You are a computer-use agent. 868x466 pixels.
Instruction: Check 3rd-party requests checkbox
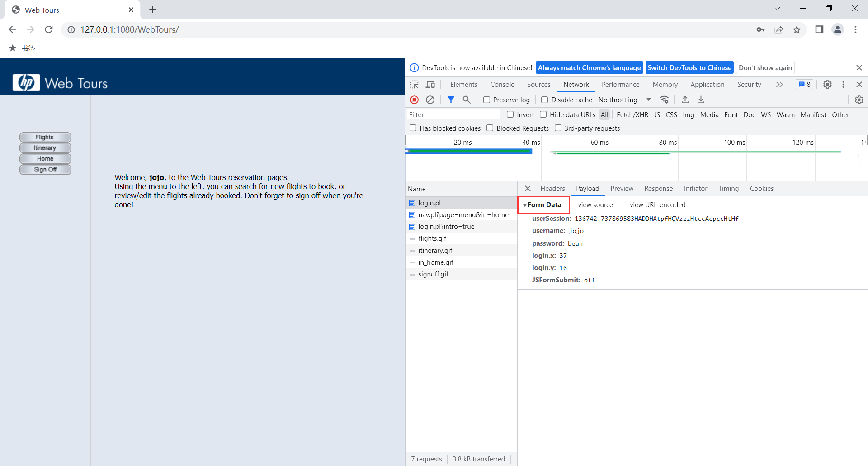pyautogui.click(x=558, y=128)
